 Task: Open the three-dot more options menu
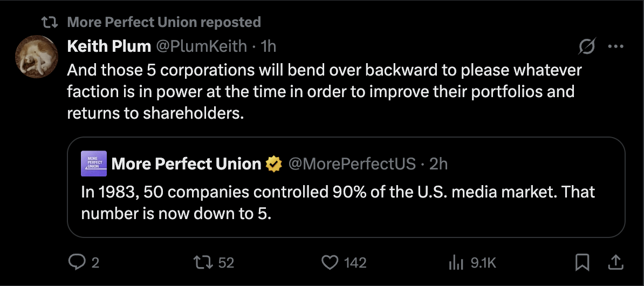pyautogui.click(x=615, y=47)
